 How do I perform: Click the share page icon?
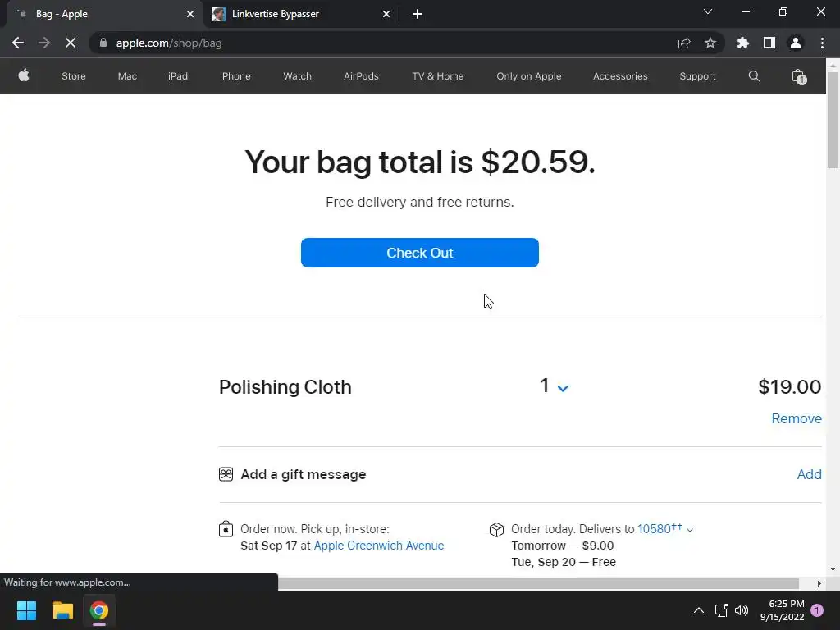pyautogui.click(x=683, y=43)
